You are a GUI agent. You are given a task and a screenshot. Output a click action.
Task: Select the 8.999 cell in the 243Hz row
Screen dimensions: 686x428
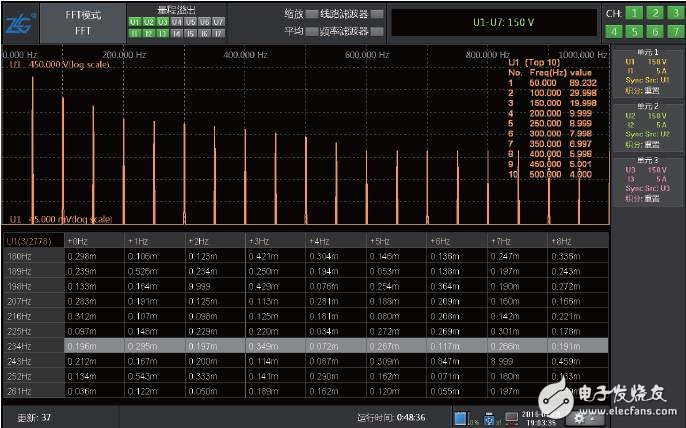coord(517,361)
